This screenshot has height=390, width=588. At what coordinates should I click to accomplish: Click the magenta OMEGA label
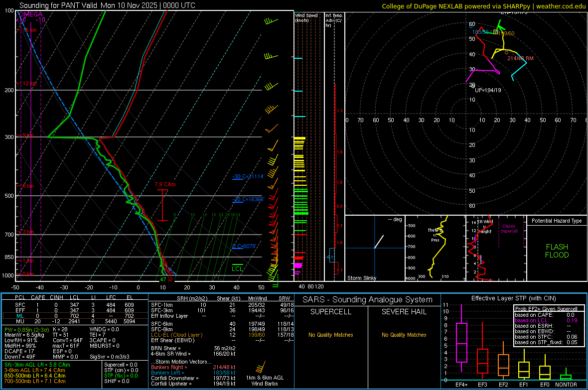tap(31, 14)
